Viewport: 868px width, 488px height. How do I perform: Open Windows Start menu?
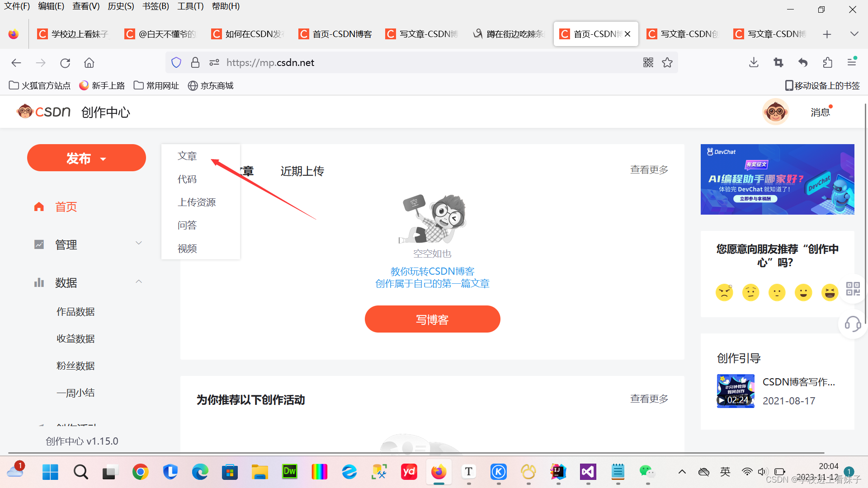click(x=50, y=472)
